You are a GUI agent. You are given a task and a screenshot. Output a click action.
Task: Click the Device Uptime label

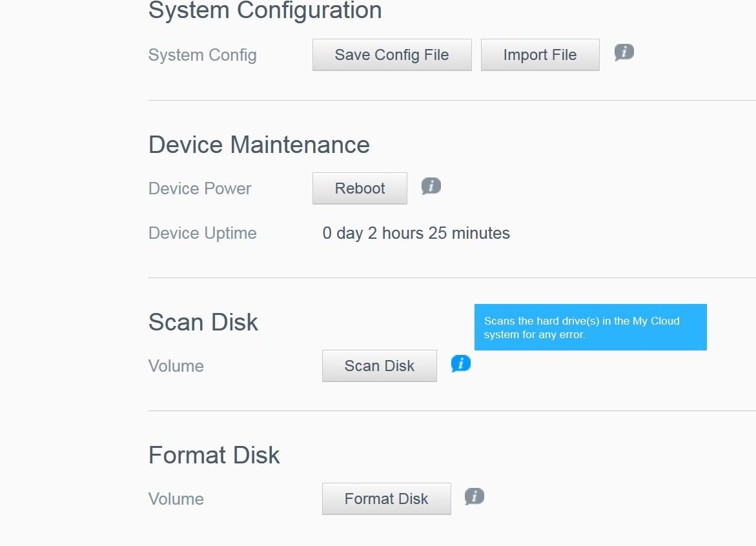click(x=202, y=233)
